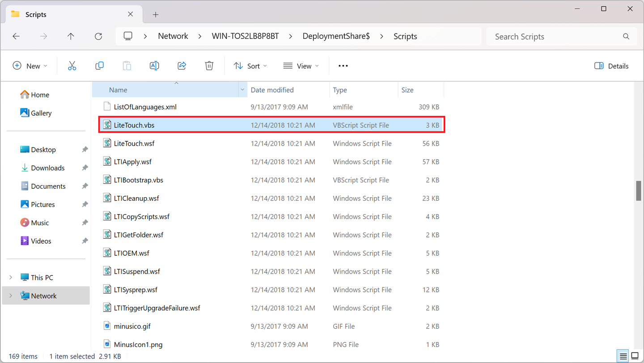Open the New item dropdown

pos(30,66)
